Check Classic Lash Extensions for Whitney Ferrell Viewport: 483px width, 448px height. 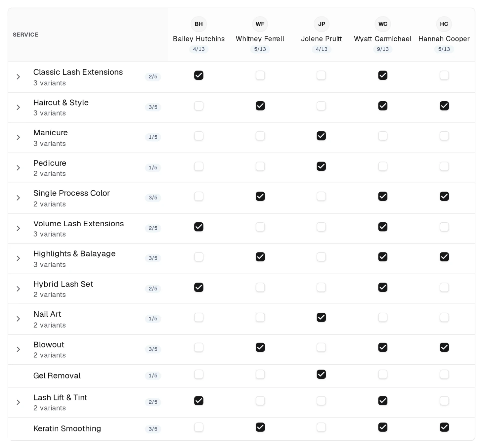[260, 75]
